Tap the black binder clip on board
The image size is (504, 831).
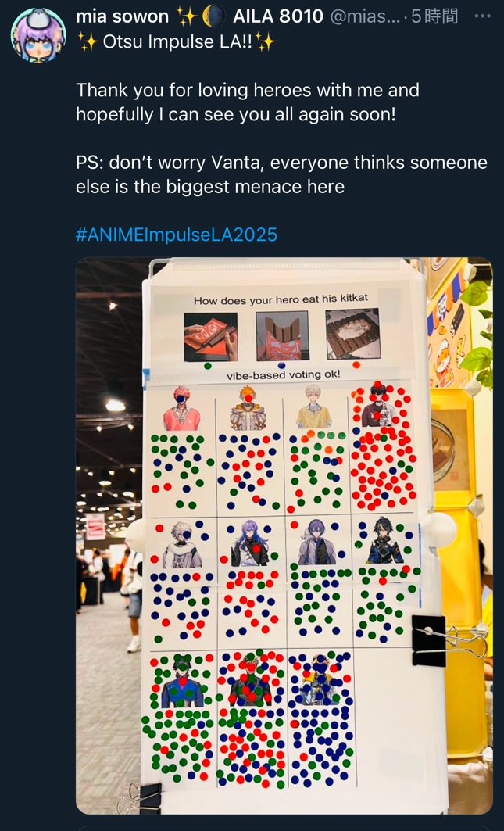(x=429, y=641)
